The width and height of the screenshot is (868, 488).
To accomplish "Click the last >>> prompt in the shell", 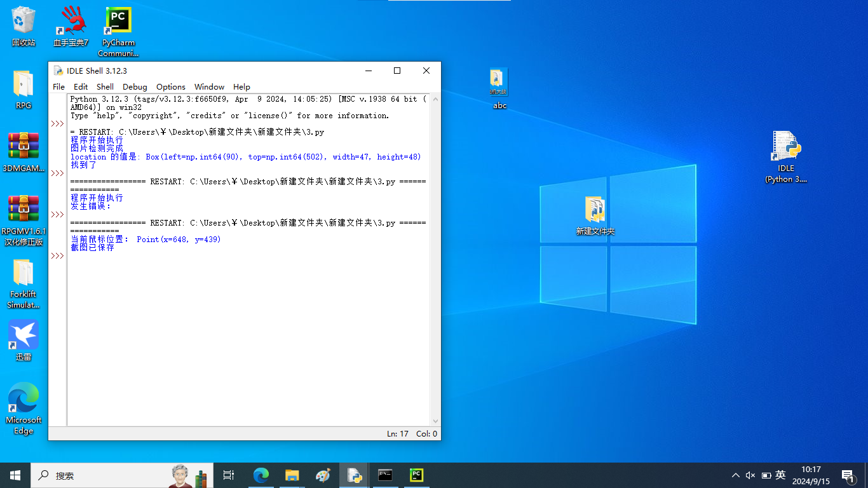I will pyautogui.click(x=57, y=255).
